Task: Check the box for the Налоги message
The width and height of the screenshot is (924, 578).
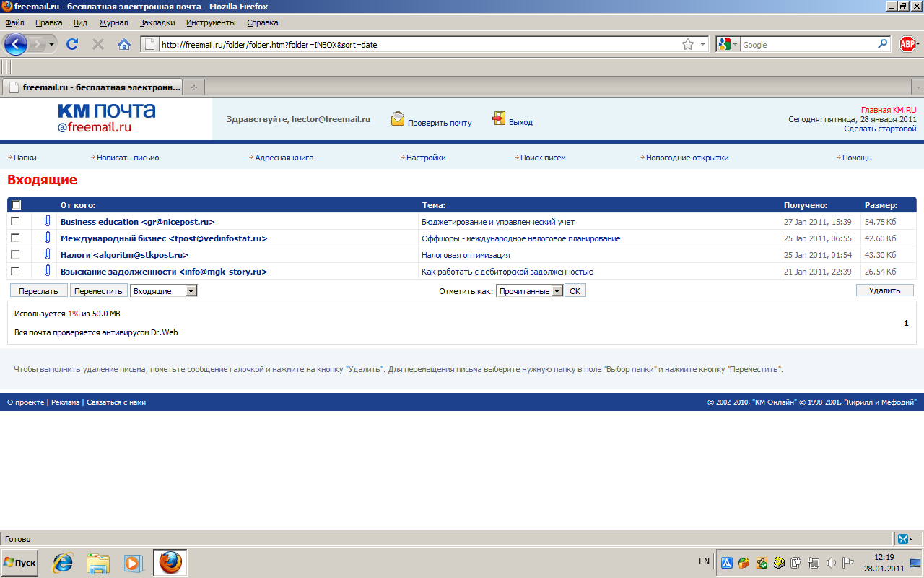Action: click(15, 254)
